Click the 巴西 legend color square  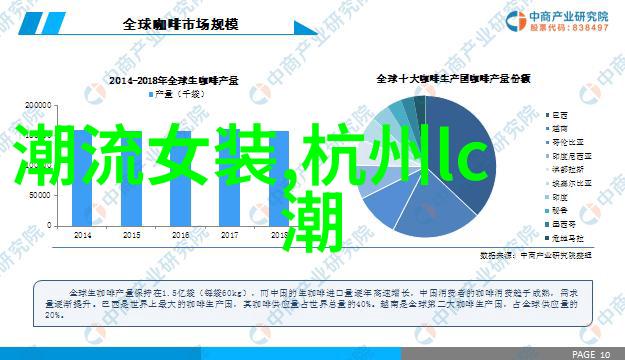pos(548,115)
